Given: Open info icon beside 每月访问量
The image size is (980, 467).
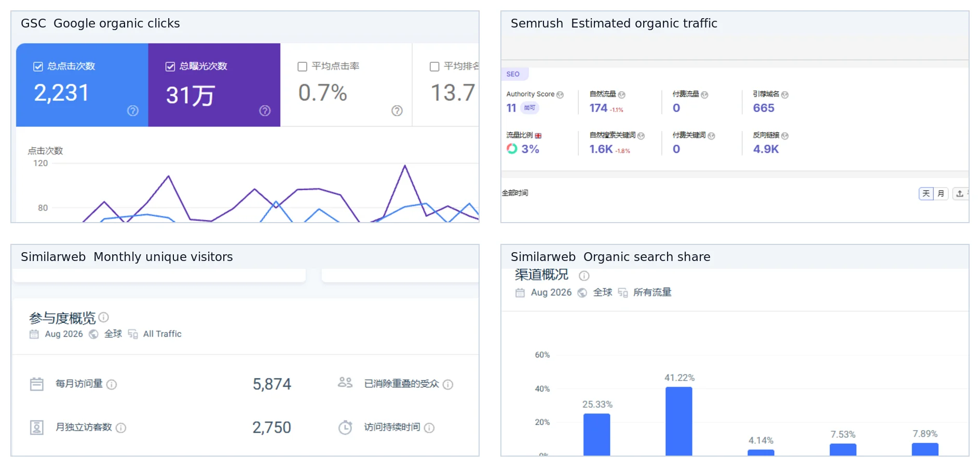Looking at the screenshot, I should [112, 384].
